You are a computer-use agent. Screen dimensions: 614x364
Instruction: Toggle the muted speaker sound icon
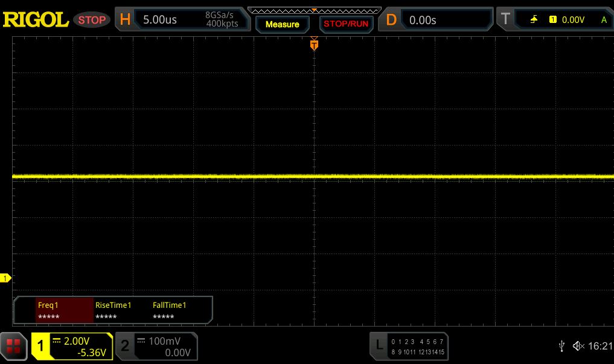click(578, 346)
